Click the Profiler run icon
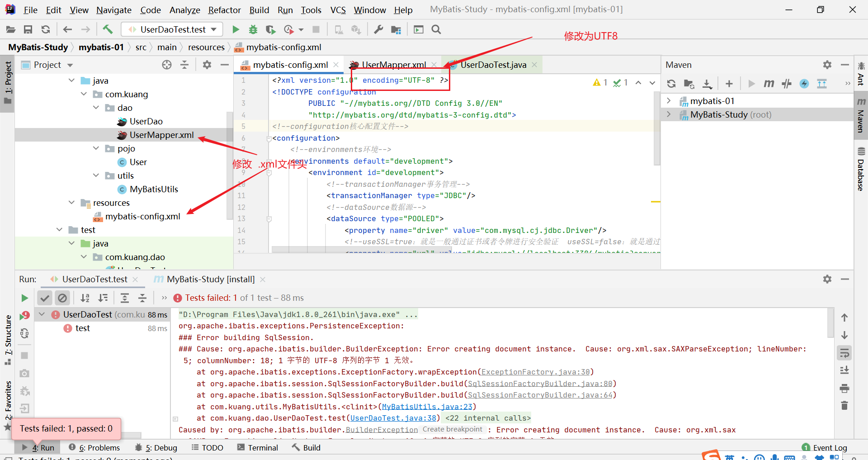The image size is (868, 460). (288, 29)
